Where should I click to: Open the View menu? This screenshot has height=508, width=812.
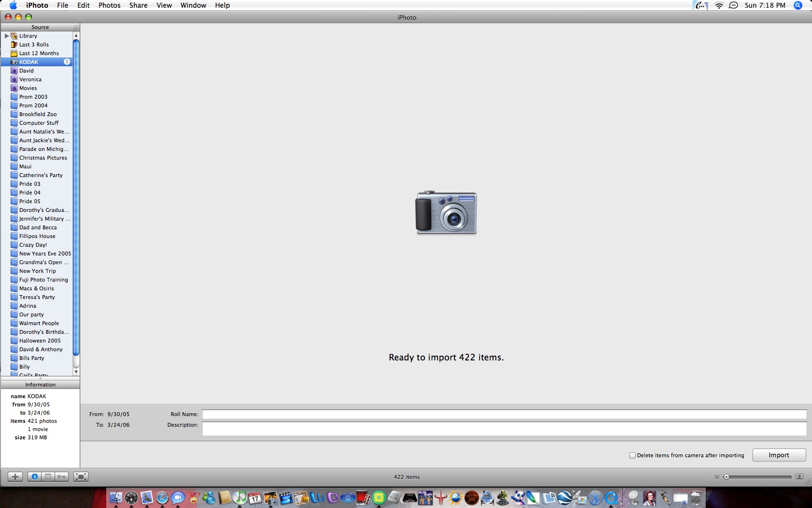point(164,5)
